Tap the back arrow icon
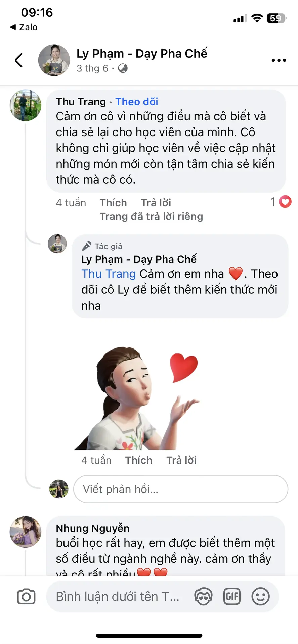The width and height of the screenshot is (298, 644). [19, 60]
